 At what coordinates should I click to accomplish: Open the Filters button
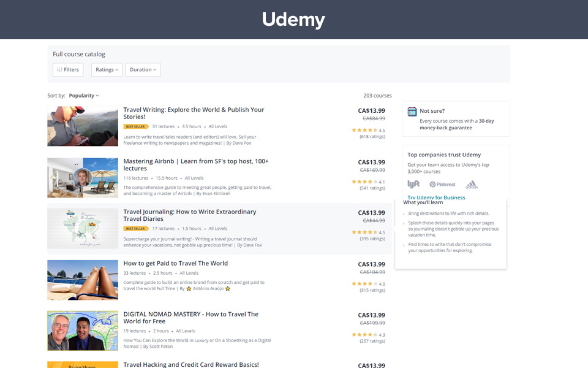68,70
